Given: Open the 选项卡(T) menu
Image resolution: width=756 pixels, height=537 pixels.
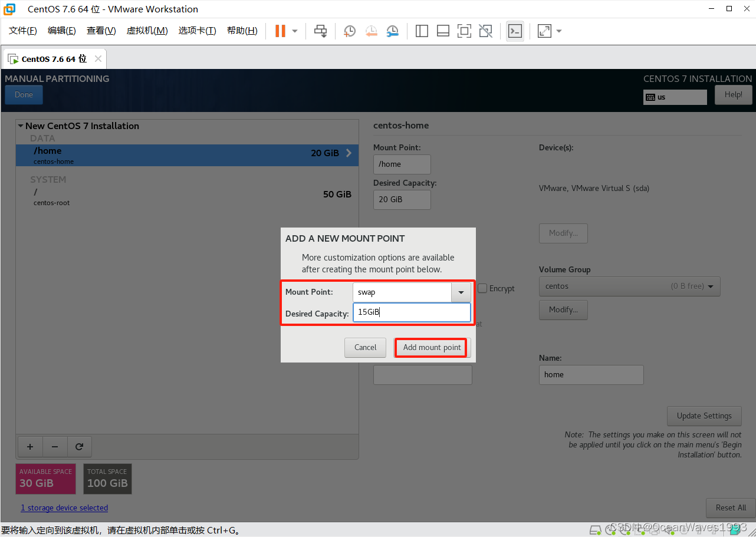Looking at the screenshot, I should (198, 31).
